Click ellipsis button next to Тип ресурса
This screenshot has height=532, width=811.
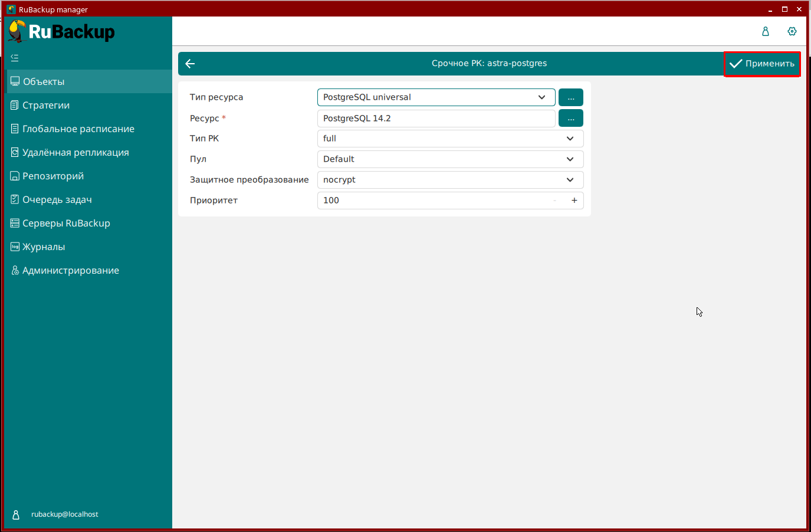[571, 97]
